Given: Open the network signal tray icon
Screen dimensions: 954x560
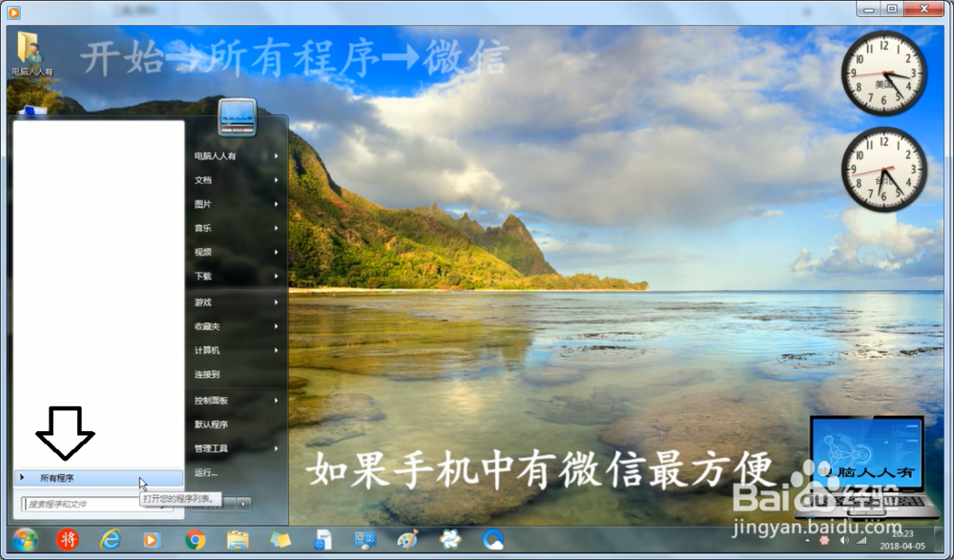Looking at the screenshot, I should 861,541.
